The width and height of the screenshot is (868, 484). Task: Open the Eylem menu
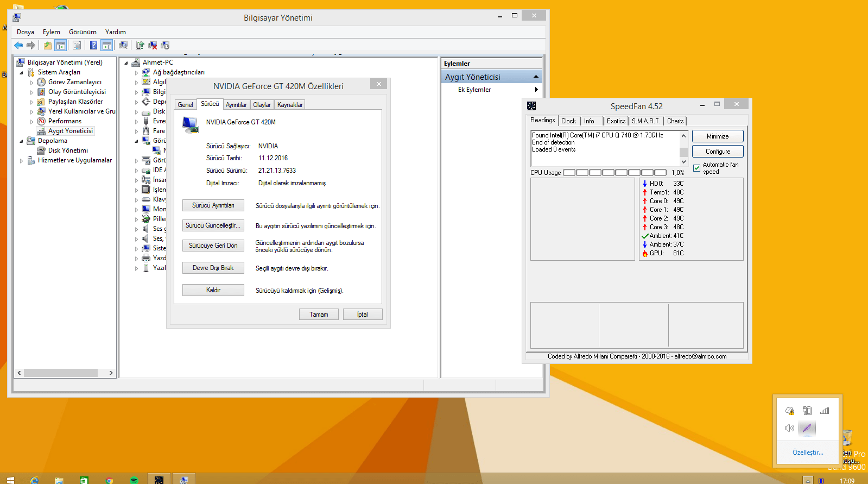click(52, 32)
